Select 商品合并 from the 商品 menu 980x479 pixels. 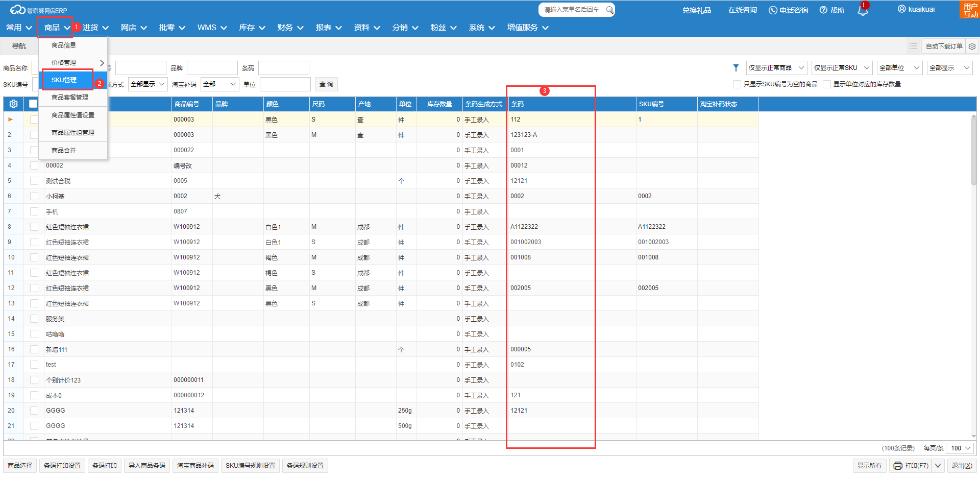tap(64, 150)
